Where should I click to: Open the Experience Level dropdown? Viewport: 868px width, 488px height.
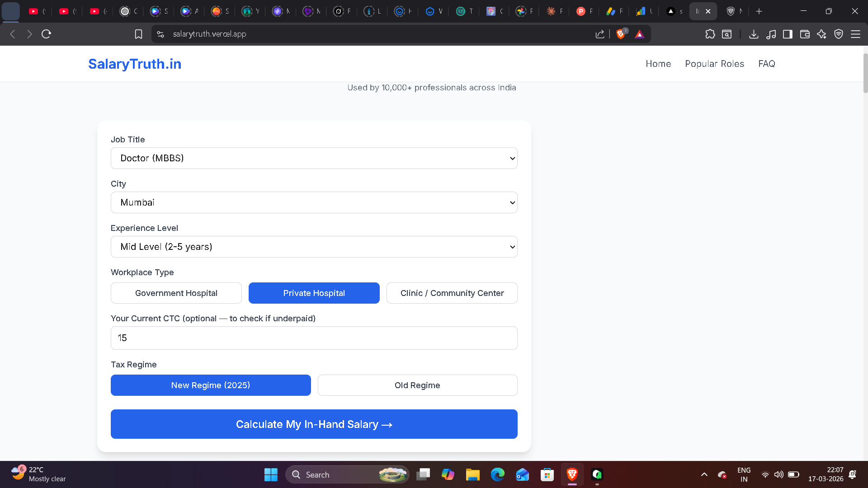314,247
